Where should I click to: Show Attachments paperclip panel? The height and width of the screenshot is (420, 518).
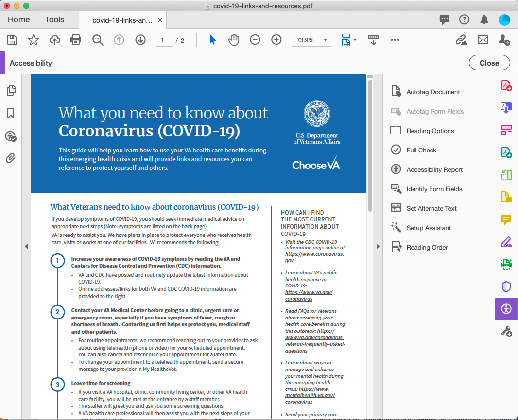[x=11, y=158]
